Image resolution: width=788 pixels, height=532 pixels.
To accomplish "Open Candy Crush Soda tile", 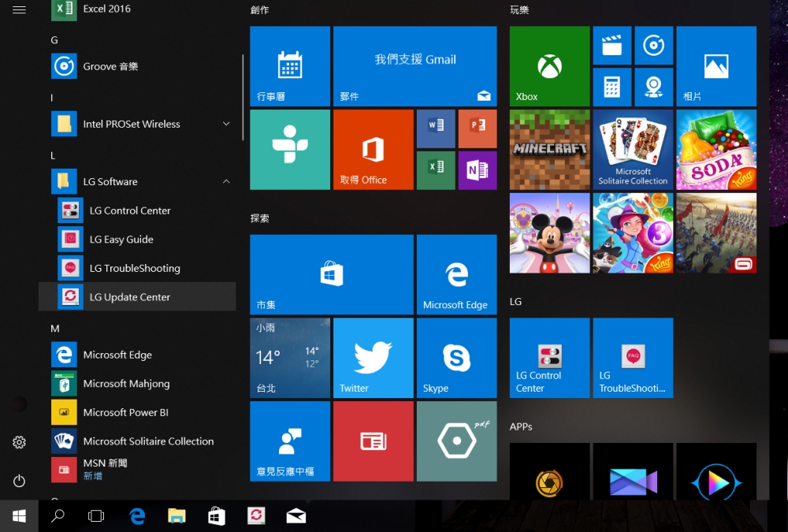I will tap(716, 149).
